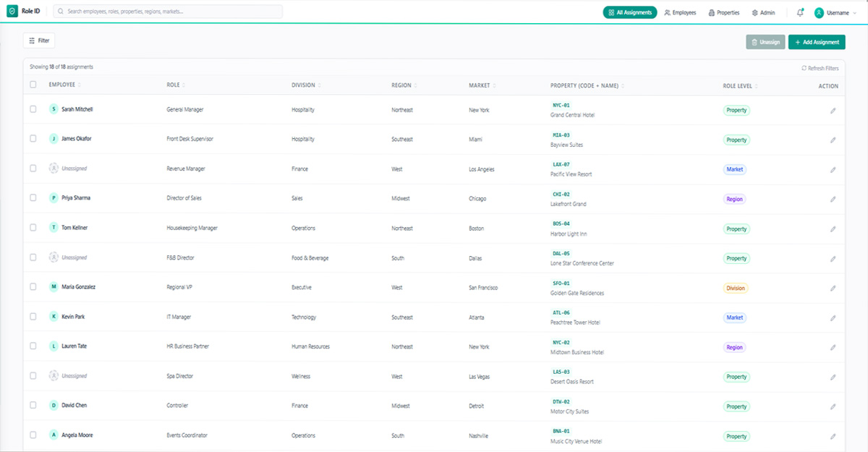Click the edit pencil for Maria Gonzalez
868x452 pixels.
click(833, 289)
